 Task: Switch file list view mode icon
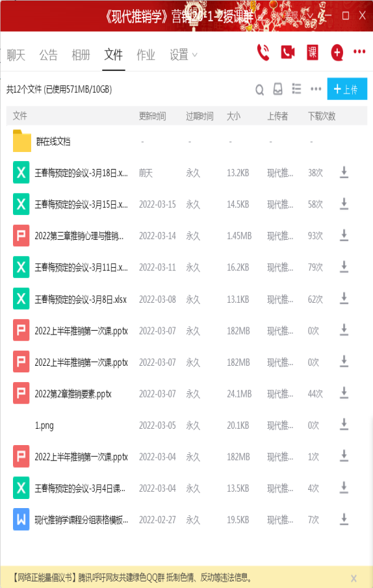(x=296, y=89)
